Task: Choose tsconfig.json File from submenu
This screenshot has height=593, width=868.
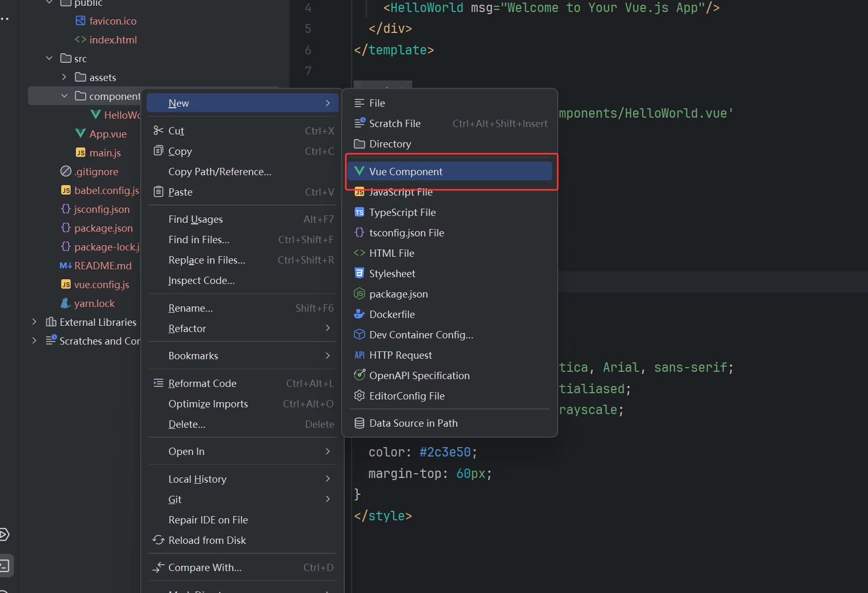Action: pyautogui.click(x=450, y=233)
